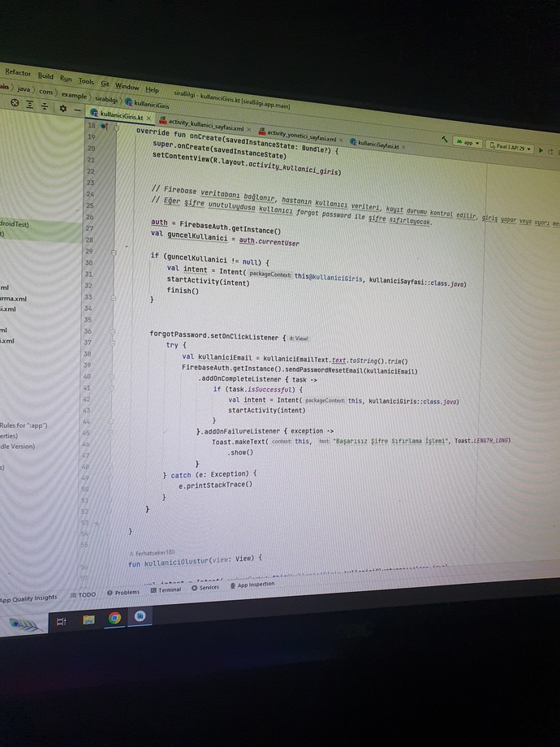Open the Run menu
Image resolution: width=560 pixels, height=747 pixels.
point(66,79)
